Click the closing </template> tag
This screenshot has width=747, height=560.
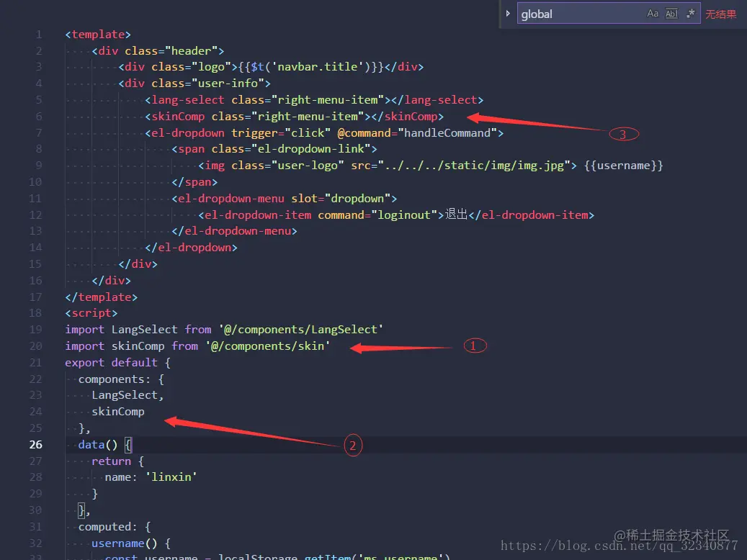(x=102, y=297)
